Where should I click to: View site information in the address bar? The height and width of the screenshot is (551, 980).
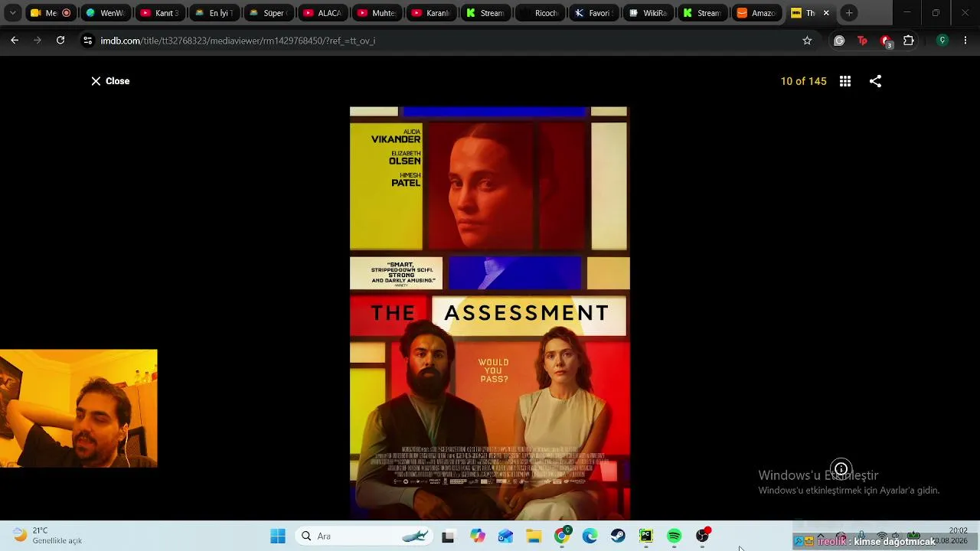87,41
